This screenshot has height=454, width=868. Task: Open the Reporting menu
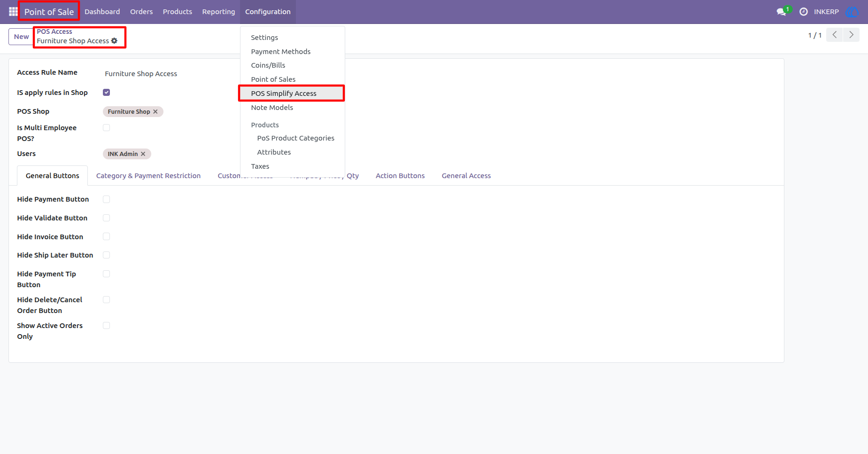(218, 12)
